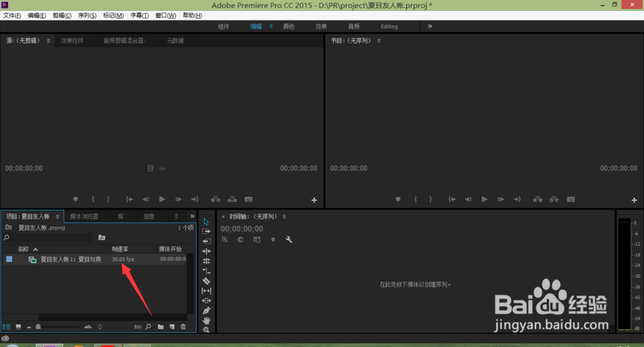644x347 pixels.
Task: Open Source panel menu icon
Action: click(x=48, y=41)
